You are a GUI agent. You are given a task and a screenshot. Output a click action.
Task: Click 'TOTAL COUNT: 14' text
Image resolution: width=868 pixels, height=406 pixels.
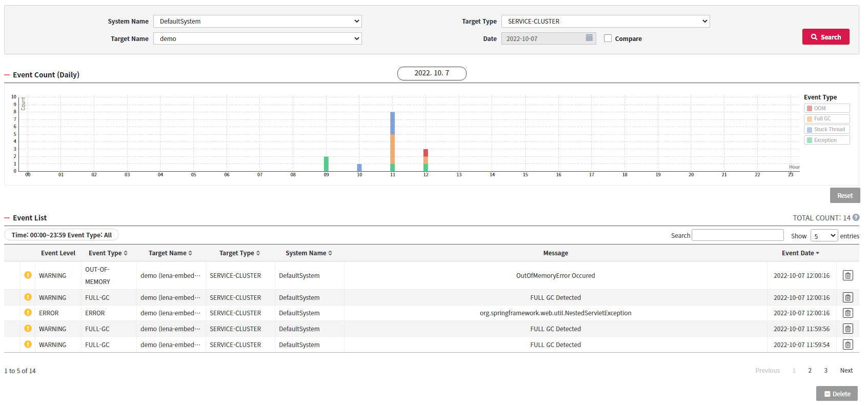click(821, 218)
